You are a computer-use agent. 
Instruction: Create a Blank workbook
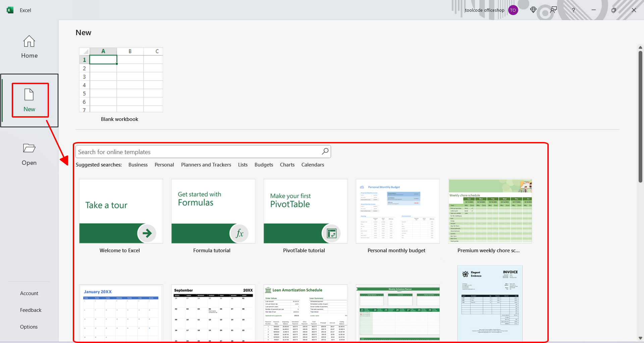click(121, 80)
